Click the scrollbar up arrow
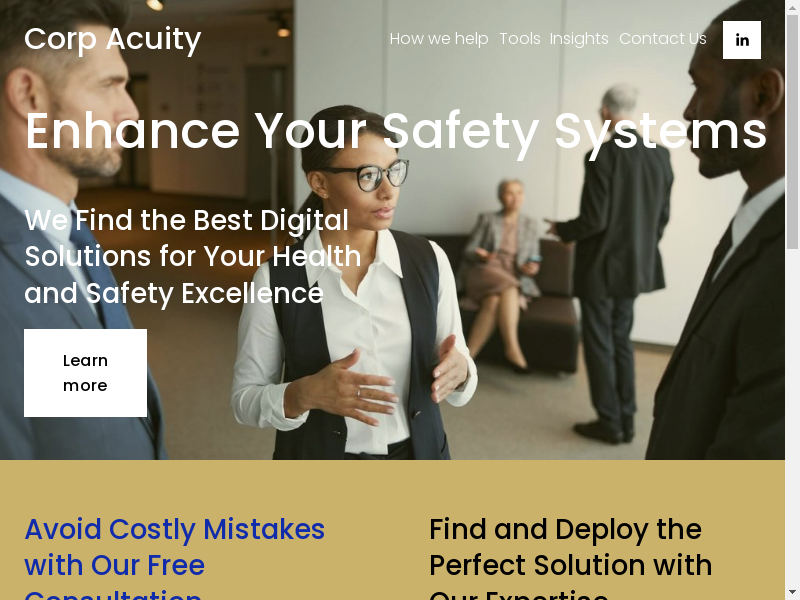The width and height of the screenshot is (800, 600). tap(792, 7)
